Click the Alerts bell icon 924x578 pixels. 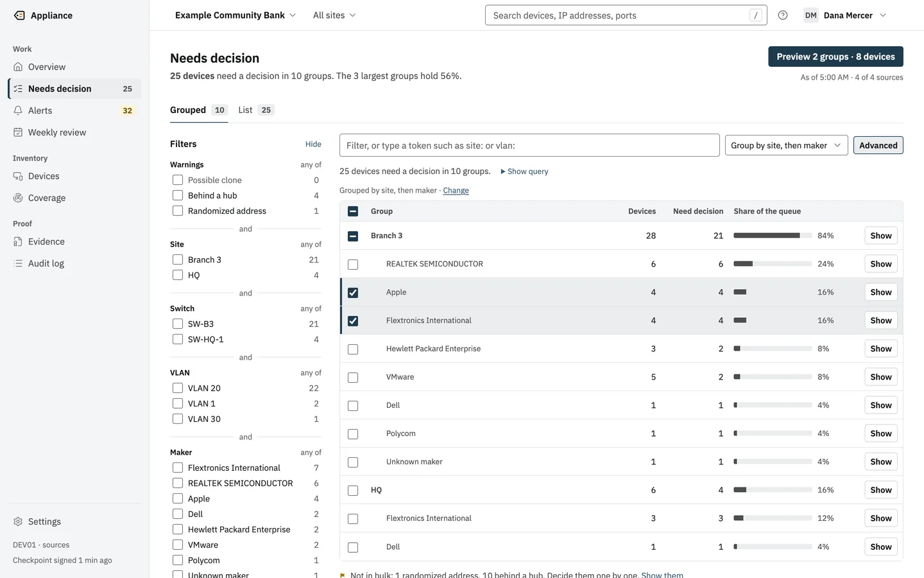click(18, 110)
